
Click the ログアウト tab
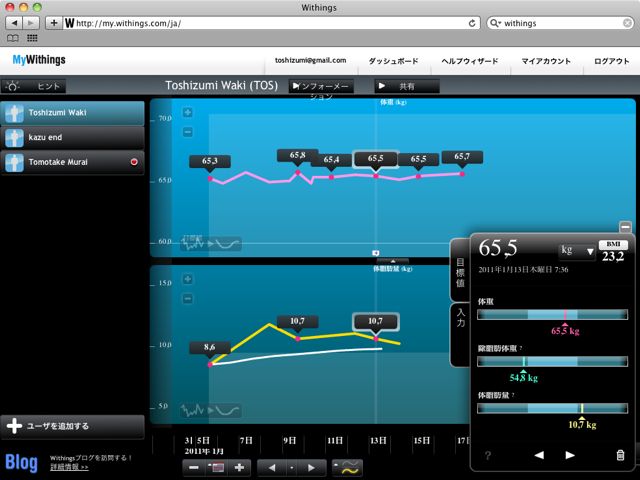click(611, 61)
